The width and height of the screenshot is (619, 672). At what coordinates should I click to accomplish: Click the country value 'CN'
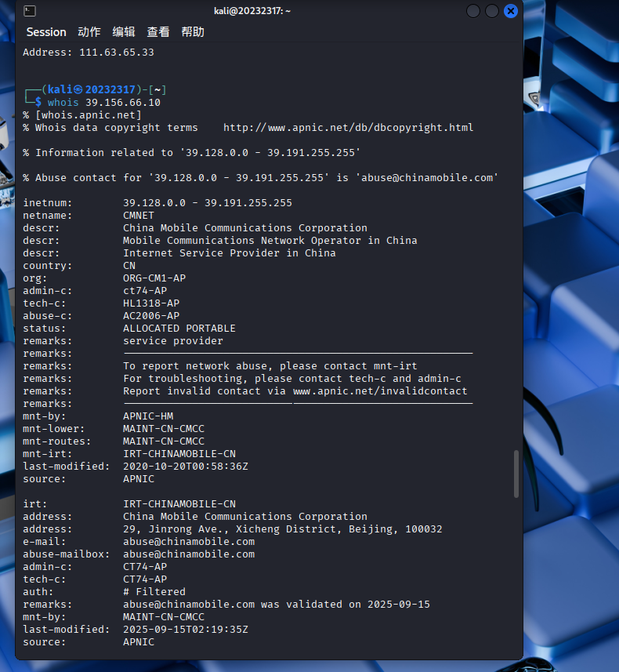[x=129, y=266]
